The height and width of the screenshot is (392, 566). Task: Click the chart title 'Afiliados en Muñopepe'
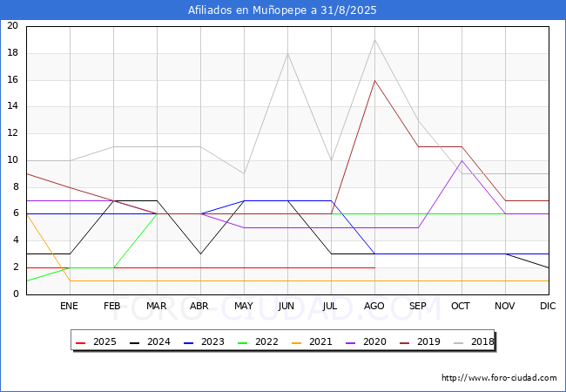pos(283,10)
